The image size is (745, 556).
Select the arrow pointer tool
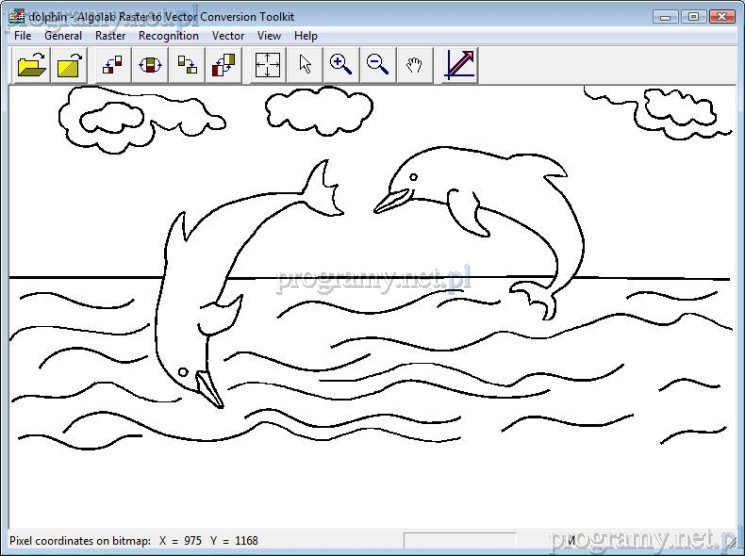click(x=305, y=65)
